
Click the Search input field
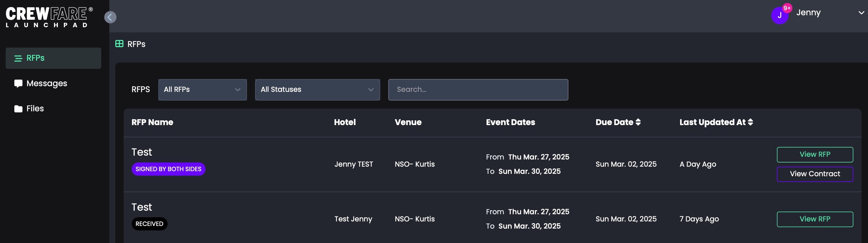[478, 90]
